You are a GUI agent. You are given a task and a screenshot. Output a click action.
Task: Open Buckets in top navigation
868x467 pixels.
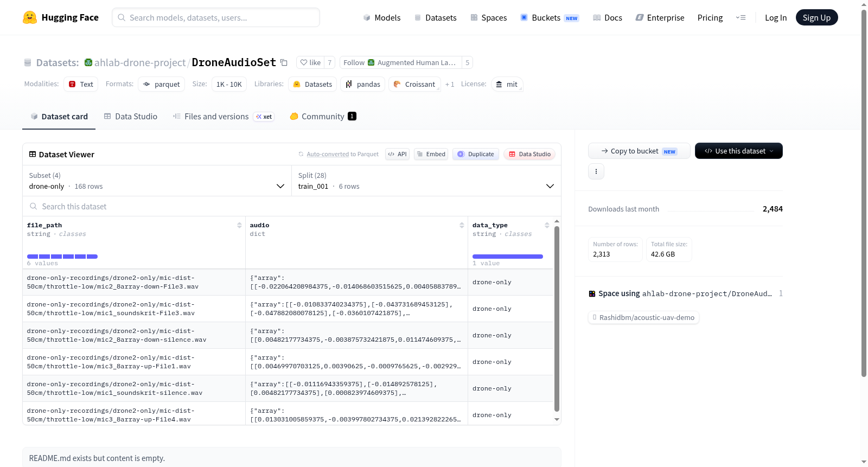(x=550, y=17)
